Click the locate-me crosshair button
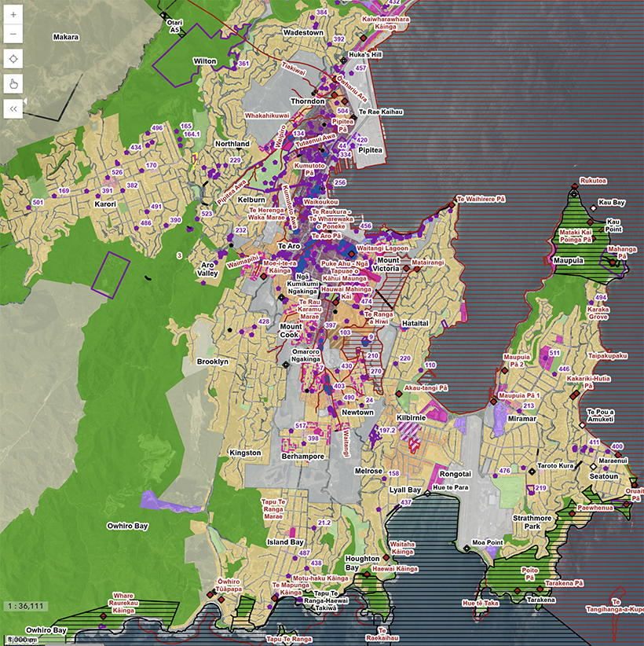Image resolution: width=644 pixels, height=646 pixels. tap(13, 59)
